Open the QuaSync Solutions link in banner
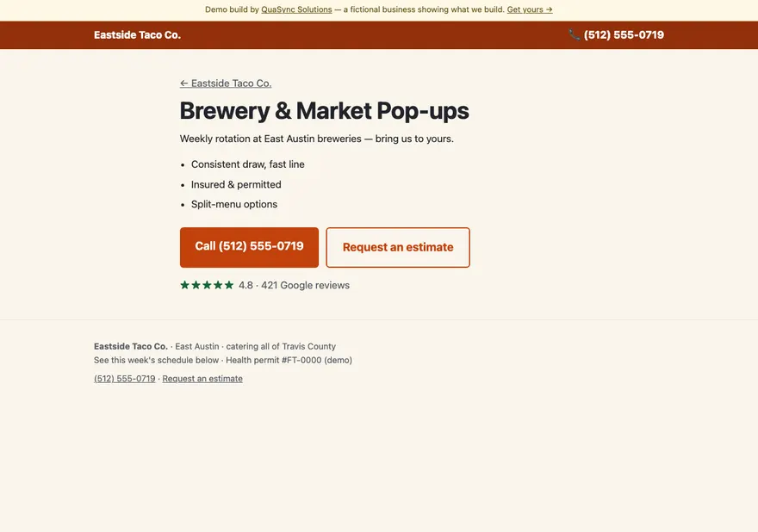 pyautogui.click(x=296, y=9)
